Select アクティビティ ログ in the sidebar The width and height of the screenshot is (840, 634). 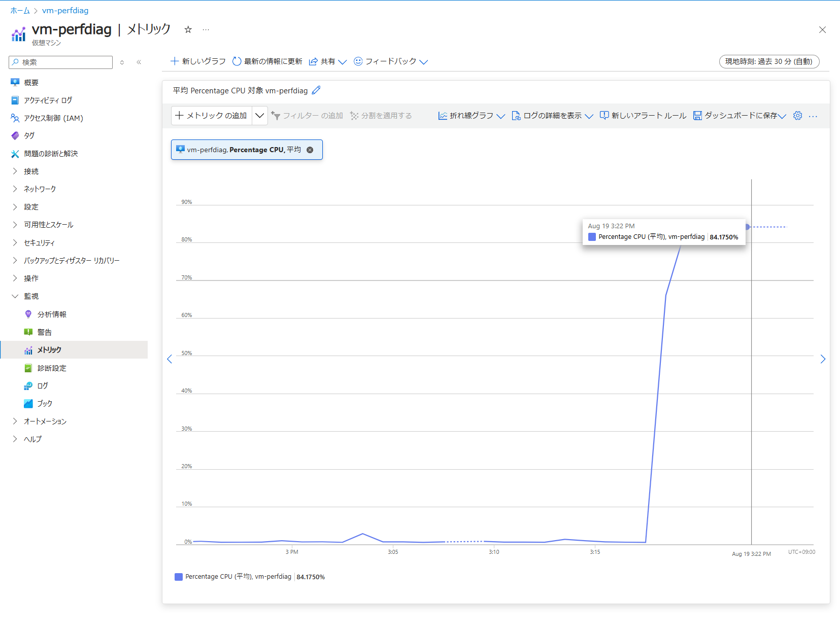point(48,100)
